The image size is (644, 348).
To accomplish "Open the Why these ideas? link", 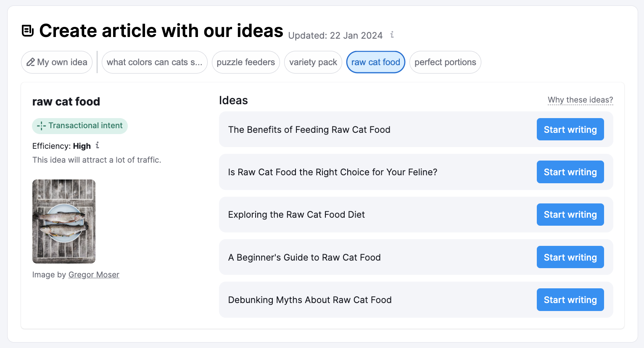I will point(580,100).
